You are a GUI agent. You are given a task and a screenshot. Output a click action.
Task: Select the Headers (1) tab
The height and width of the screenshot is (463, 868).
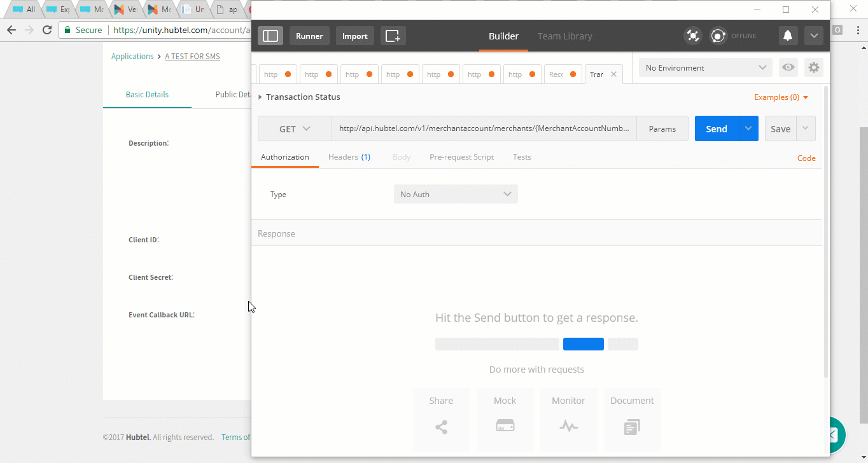click(349, 157)
